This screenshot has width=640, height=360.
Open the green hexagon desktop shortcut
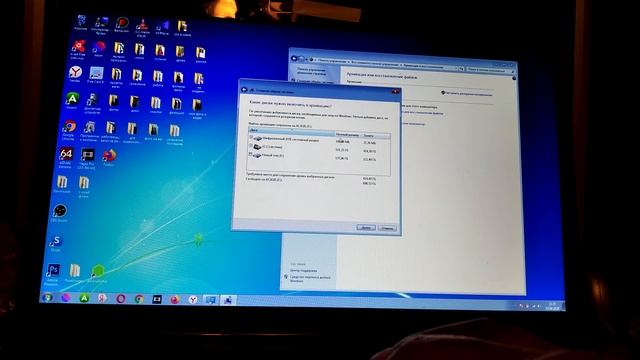[x=98, y=273]
